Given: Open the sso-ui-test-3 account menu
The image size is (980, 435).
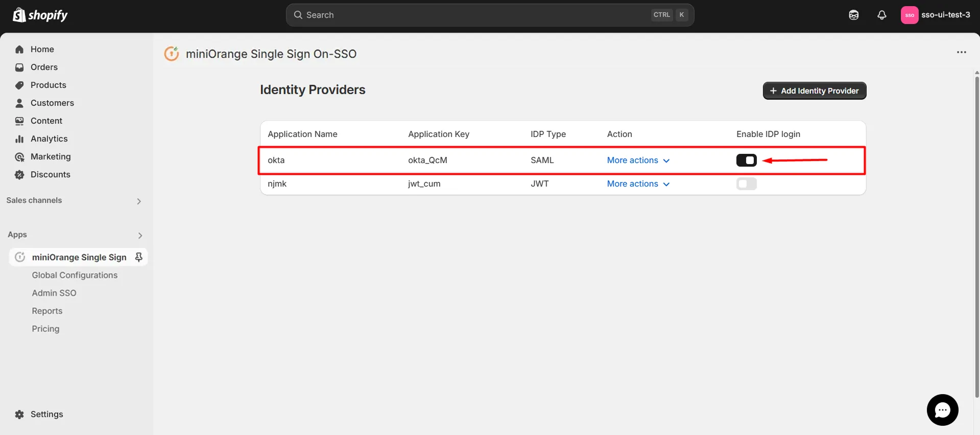Looking at the screenshot, I should (x=936, y=15).
